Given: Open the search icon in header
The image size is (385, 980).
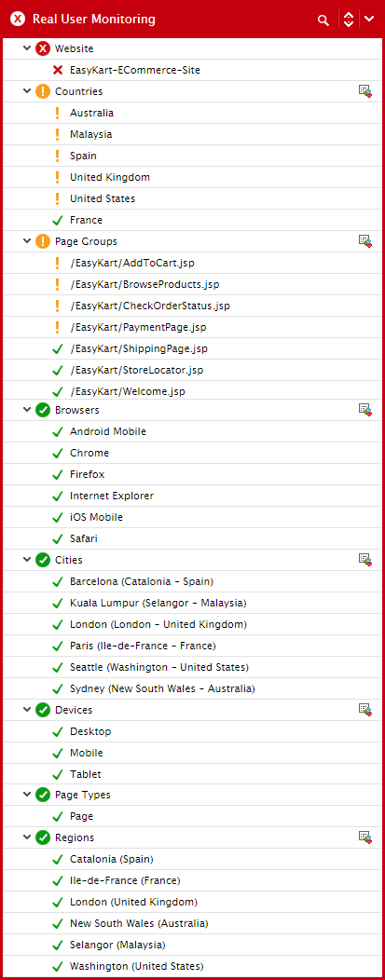Looking at the screenshot, I should 323,20.
